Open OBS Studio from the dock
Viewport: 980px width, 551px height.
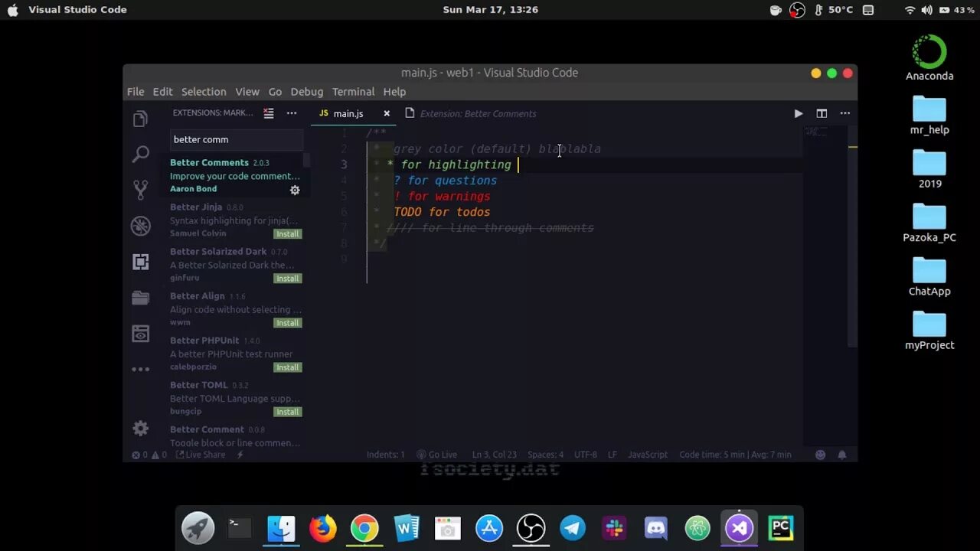click(x=531, y=528)
